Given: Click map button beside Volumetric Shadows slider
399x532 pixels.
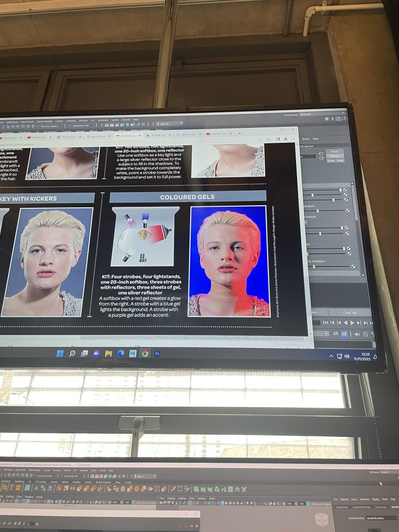Looking at the screenshot, I should (x=353, y=267).
